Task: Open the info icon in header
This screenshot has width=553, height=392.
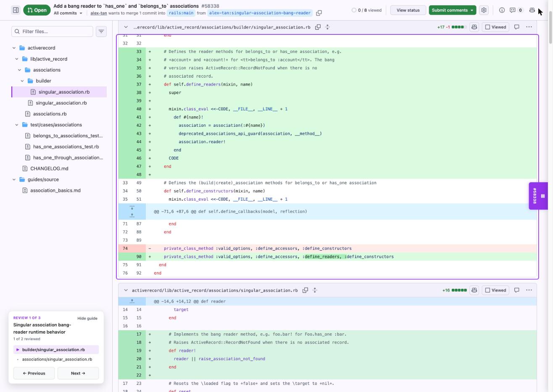Action: point(502,10)
